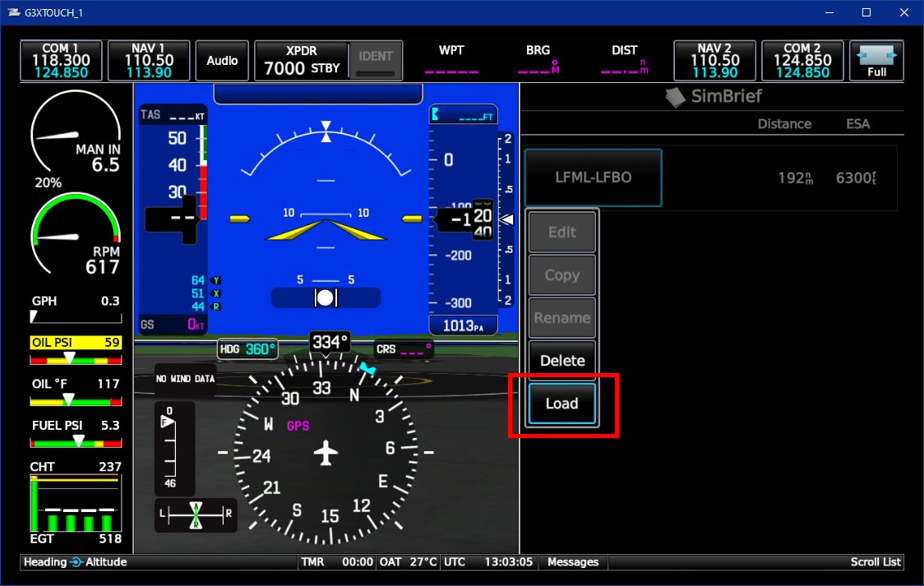This screenshot has height=586, width=924.
Task: Click the Heading-Altitude autopilot icon
Action: click(x=76, y=562)
